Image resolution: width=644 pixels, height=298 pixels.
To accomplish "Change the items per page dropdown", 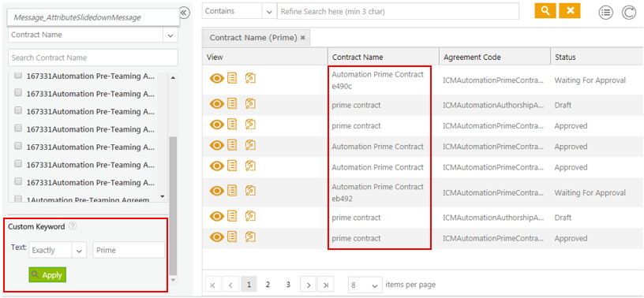I will click(365, 285).
